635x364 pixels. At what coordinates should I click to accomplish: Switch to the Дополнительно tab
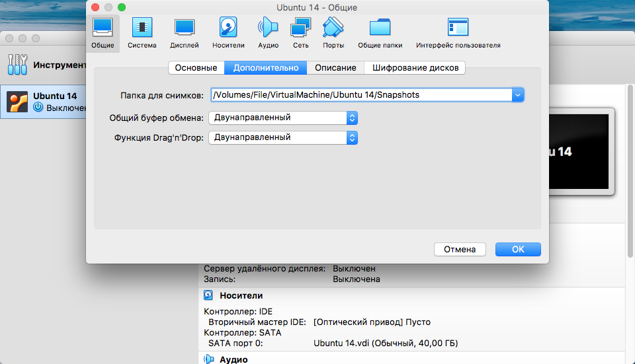point(266,67)
